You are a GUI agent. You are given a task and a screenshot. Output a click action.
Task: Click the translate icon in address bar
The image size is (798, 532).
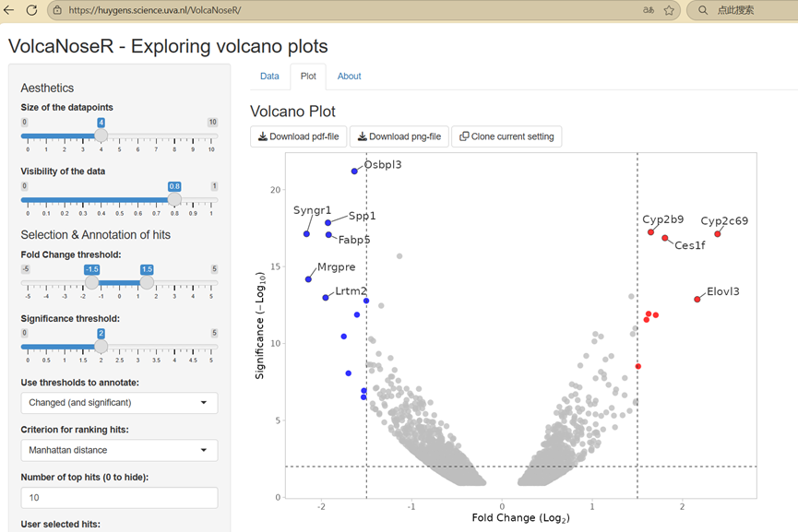tap(649, 10)
